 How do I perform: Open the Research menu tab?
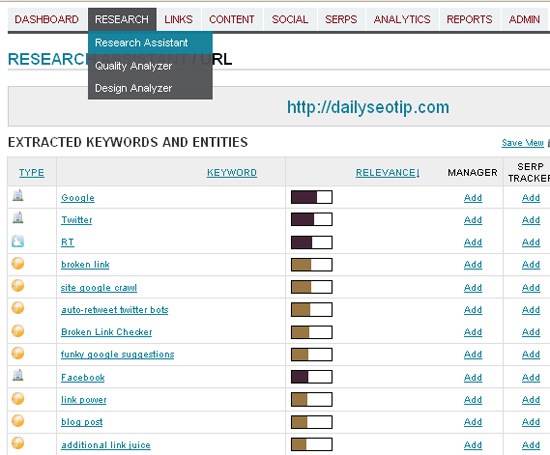click(122, 19)
